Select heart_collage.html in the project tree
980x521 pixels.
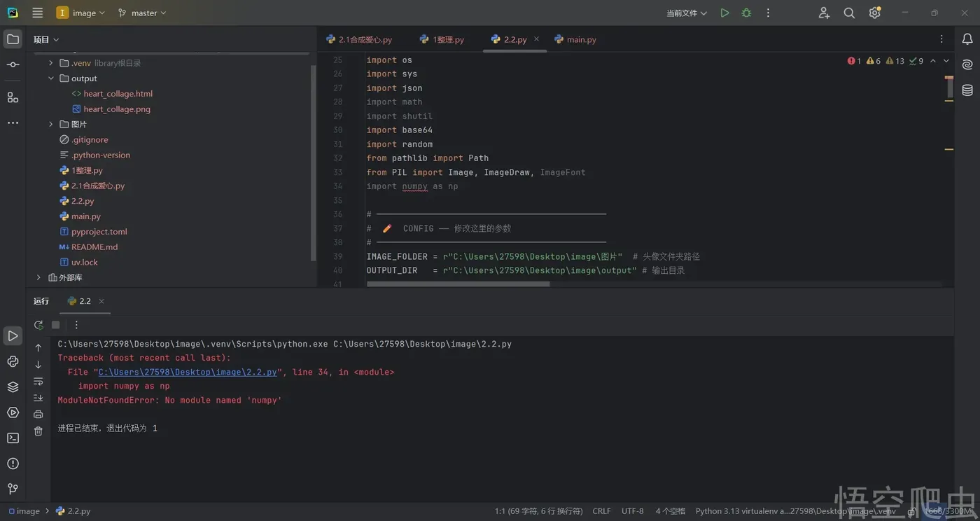click(118, 94)
